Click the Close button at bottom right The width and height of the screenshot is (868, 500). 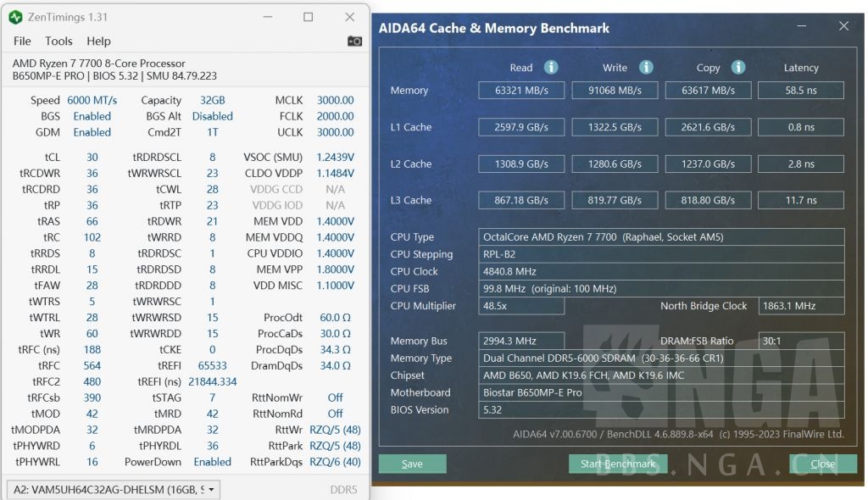pyautogui.click(x=822, y=464)
